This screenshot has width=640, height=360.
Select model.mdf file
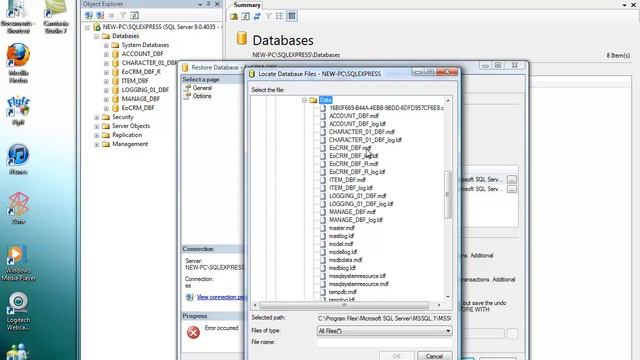[341, 244]
